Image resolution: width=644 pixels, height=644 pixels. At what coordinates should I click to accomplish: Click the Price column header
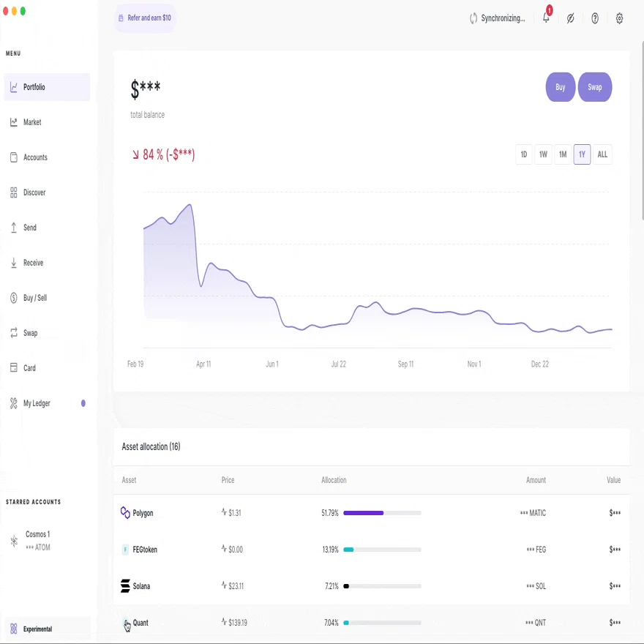point(228,480)
